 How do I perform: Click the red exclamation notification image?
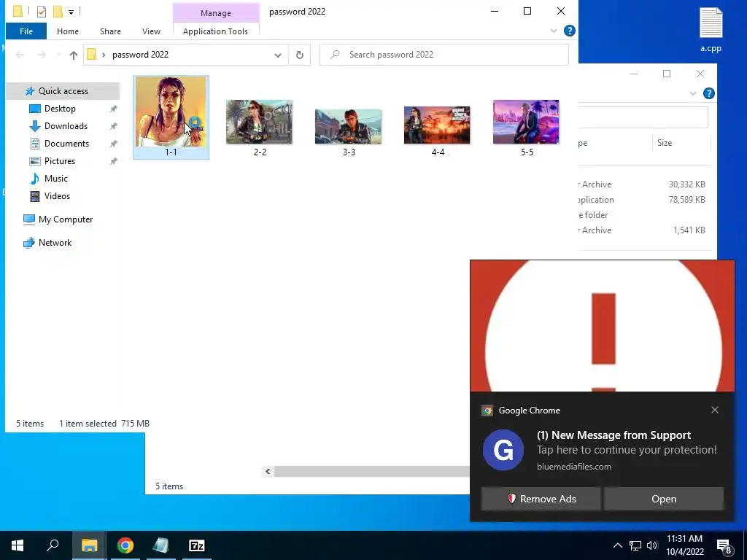pyautogui.click(x=602, y=326)
